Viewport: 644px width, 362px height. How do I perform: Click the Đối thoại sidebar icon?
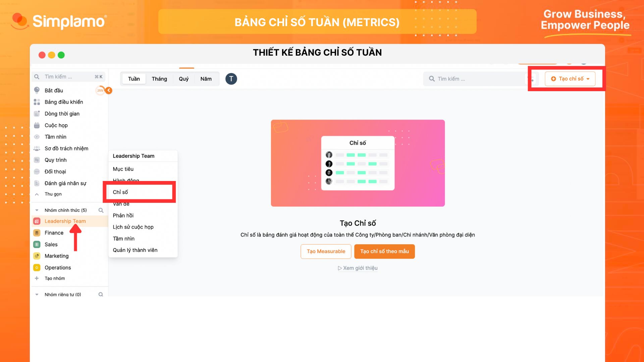point(38,171)
